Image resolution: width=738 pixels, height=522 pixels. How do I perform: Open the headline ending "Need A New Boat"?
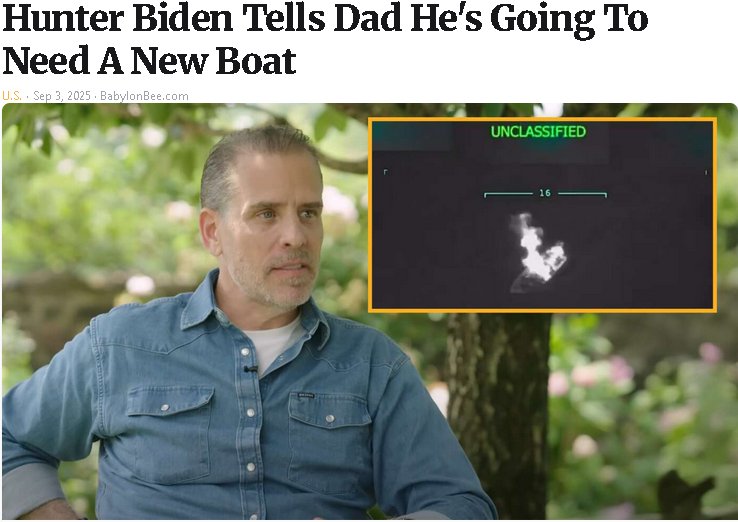(325, 39)
